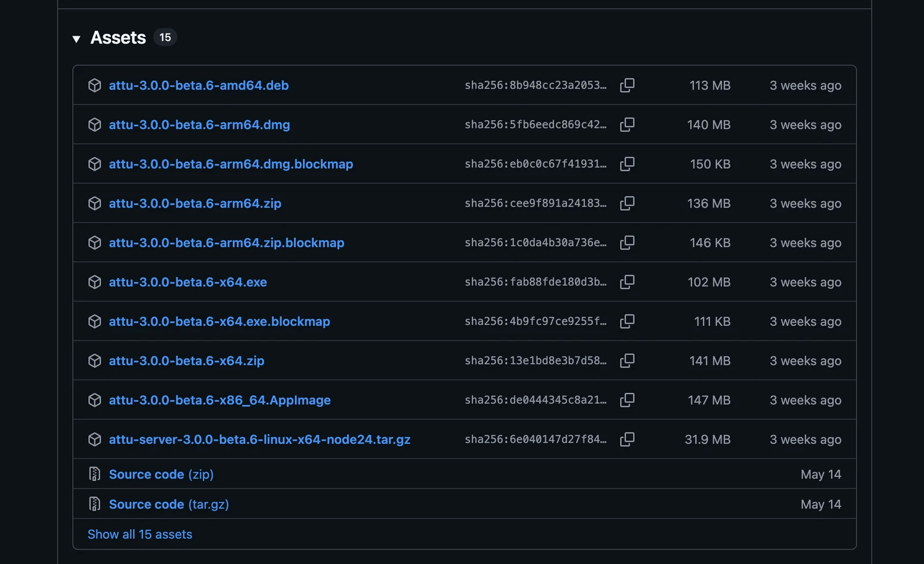This screenshot has width=924, height=564.
Task: Copy SHA256 hash for x86_64.AppImage asset
Action: click(x=627, y=399)
